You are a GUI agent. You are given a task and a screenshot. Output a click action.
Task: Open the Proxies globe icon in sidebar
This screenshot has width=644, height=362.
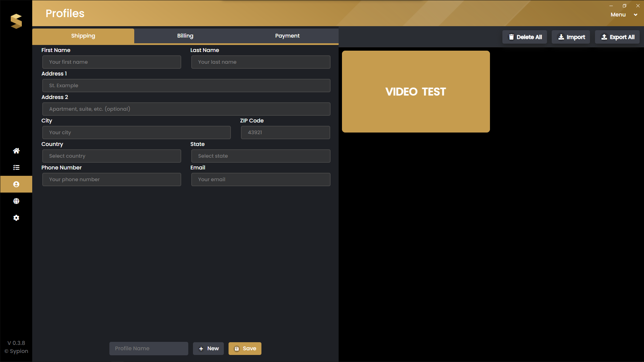(16, 201)
